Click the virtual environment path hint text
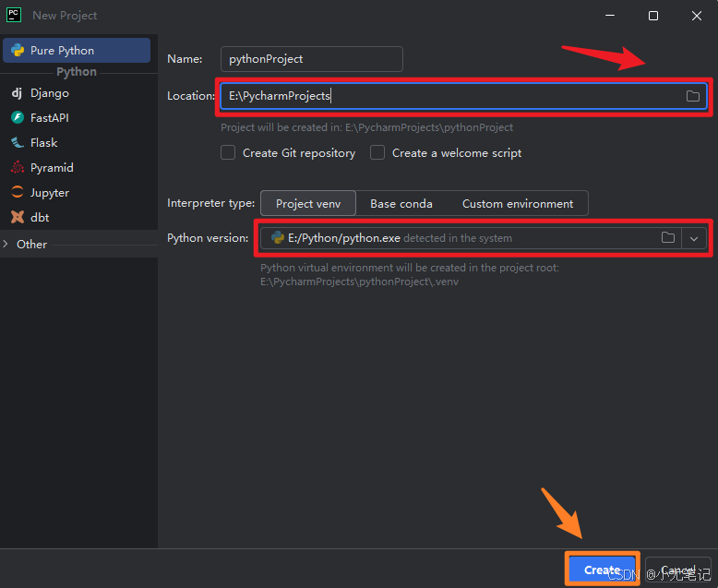 [x=410, y=274]
